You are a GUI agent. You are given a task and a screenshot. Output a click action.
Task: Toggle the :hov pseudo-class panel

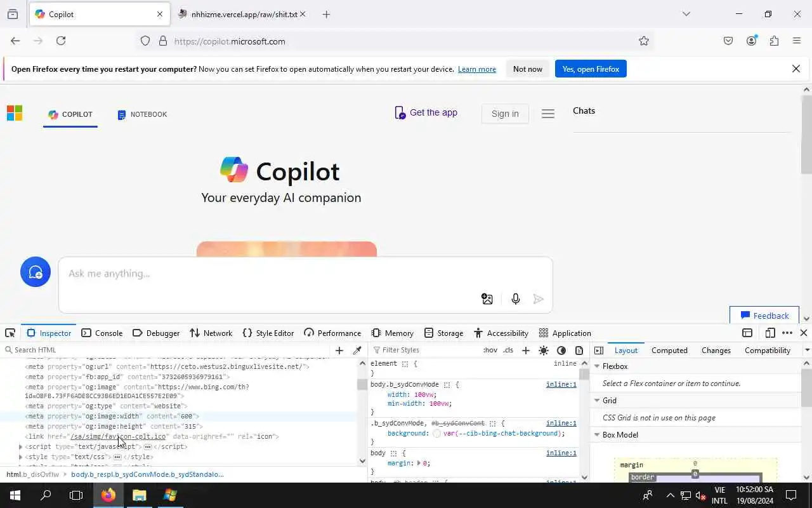pos(490,350)
